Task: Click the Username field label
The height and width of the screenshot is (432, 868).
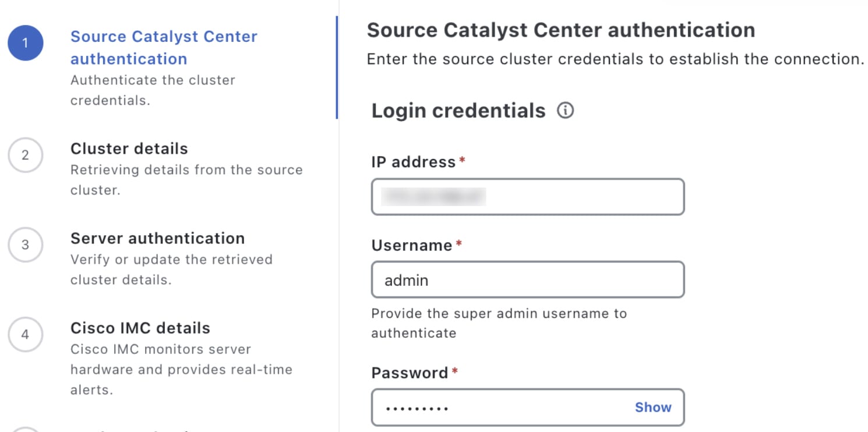Action: click(x=411, y=246)
